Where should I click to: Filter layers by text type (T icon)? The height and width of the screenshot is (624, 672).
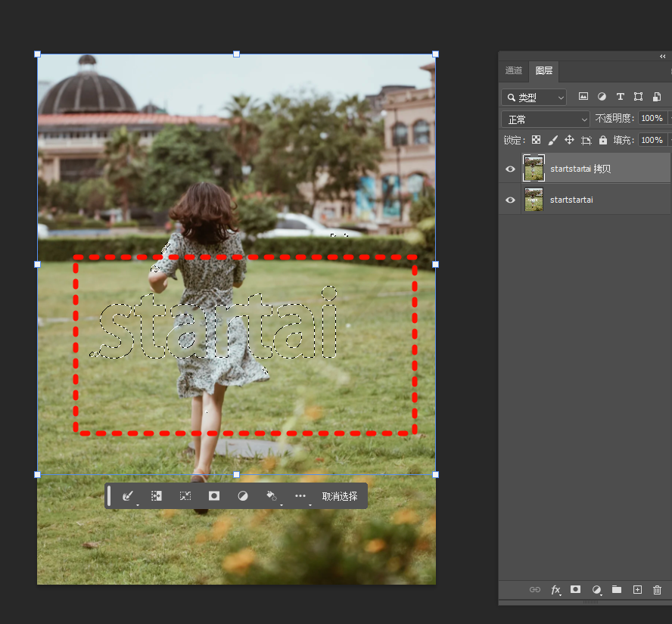[x=620, y=97]
